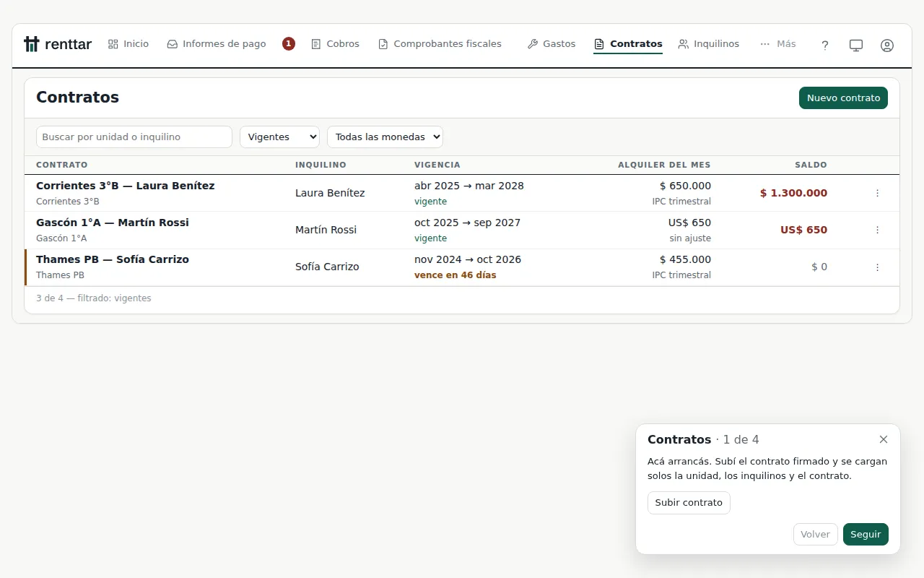Click tenant name Sofía Carrizo in Inquilino column
This screenshot has width=924, height=578.
(327, 267)
